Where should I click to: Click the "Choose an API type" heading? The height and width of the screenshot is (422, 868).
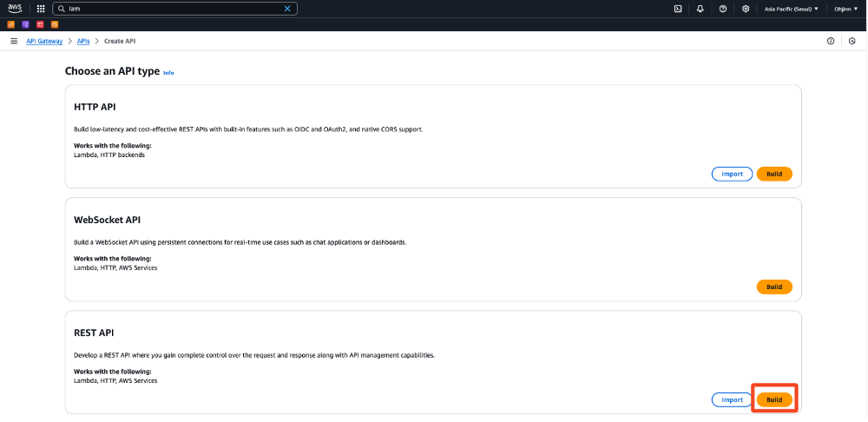coord(112,71)
